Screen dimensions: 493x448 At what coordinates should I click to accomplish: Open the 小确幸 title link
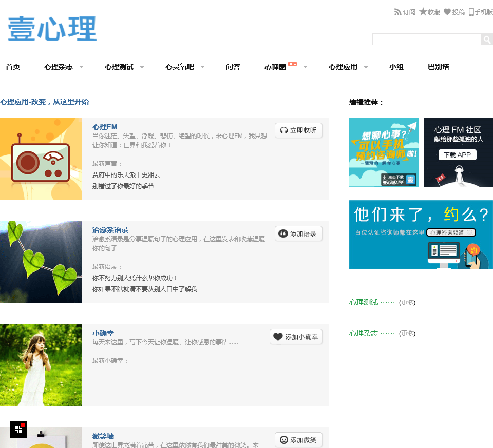click(x=103, y=333)
